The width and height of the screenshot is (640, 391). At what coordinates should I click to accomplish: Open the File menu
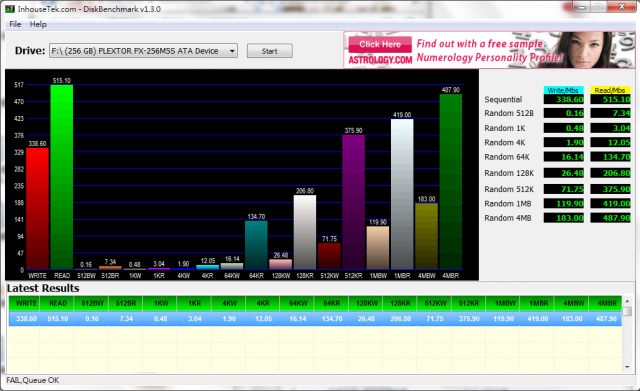tap(15, 24)
